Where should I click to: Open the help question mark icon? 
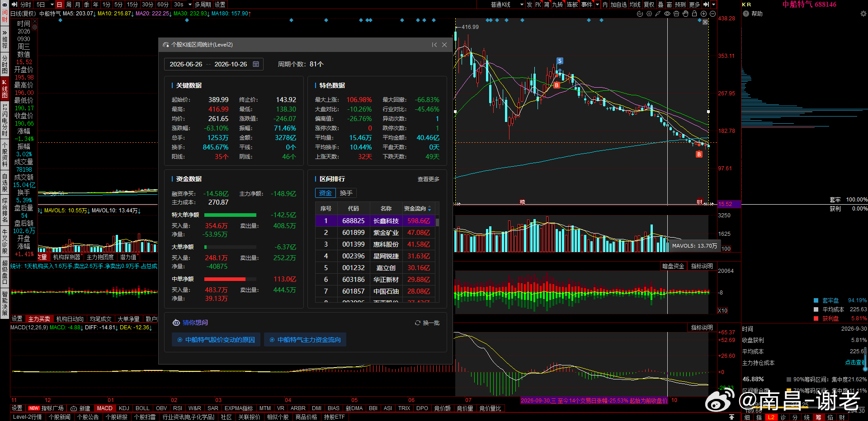pyautogui.click(x=746, y=14)
